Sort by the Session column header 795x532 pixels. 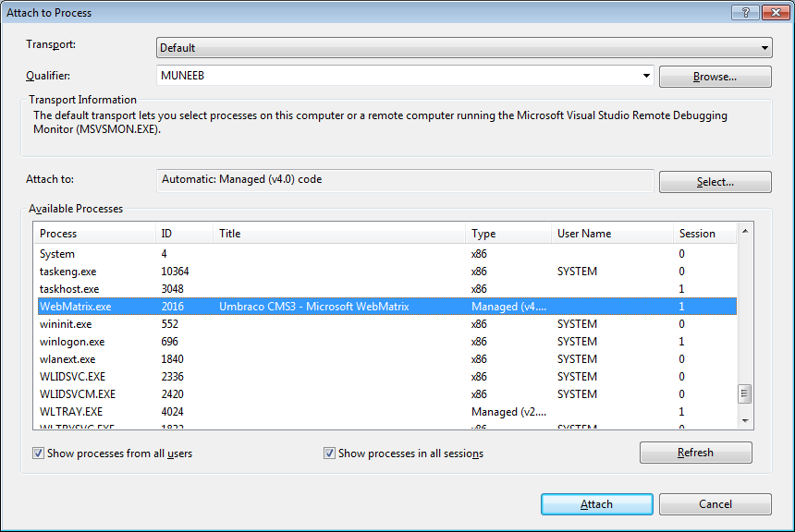704,234
